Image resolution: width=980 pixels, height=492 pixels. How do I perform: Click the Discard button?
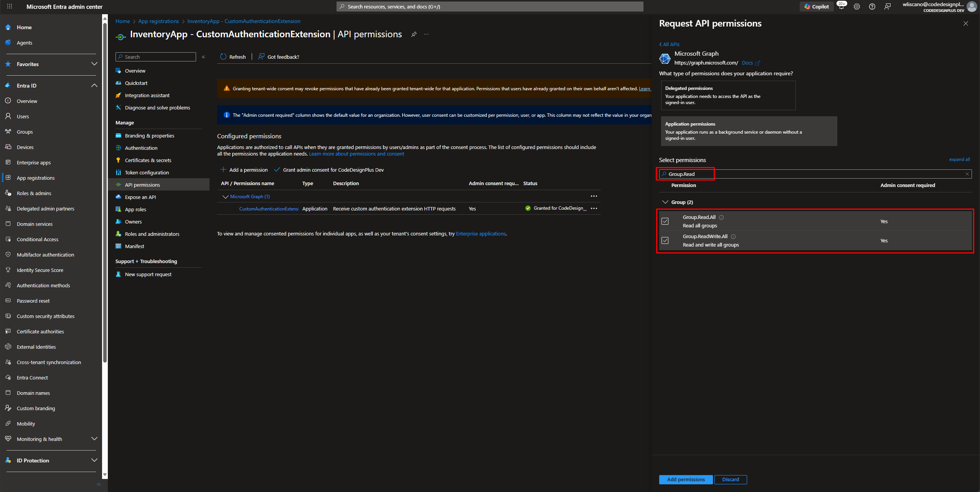(x=730, y=479)
